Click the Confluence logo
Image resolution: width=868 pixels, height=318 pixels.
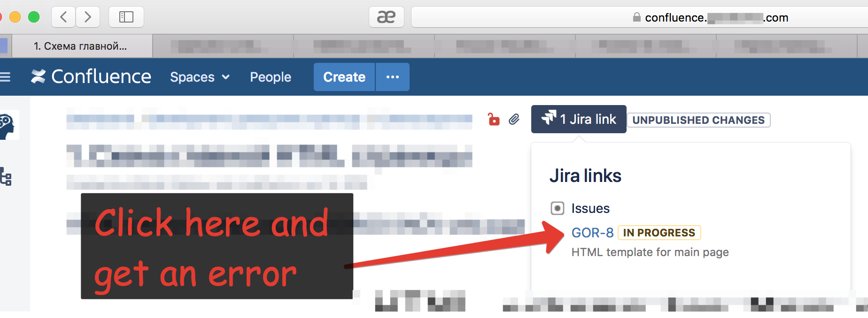coord(91,76)
